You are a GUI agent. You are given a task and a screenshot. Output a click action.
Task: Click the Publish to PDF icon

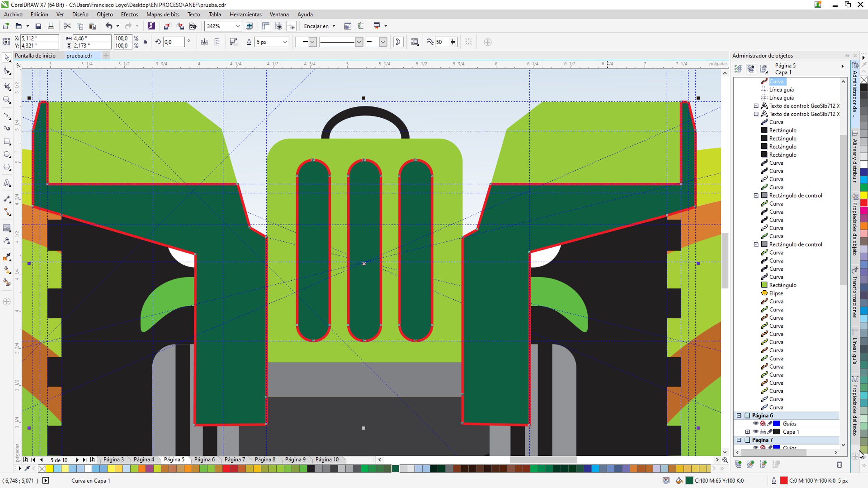click(x=193, y=26)
